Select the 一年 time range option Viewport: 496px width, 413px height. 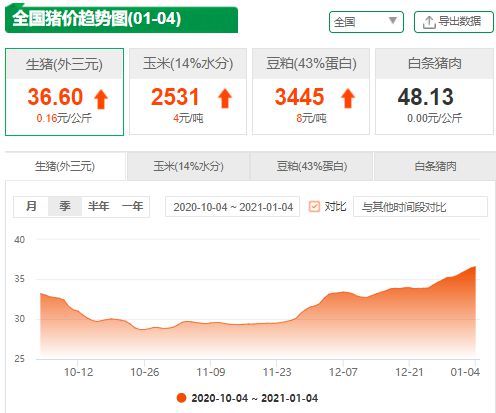[132, 206]
